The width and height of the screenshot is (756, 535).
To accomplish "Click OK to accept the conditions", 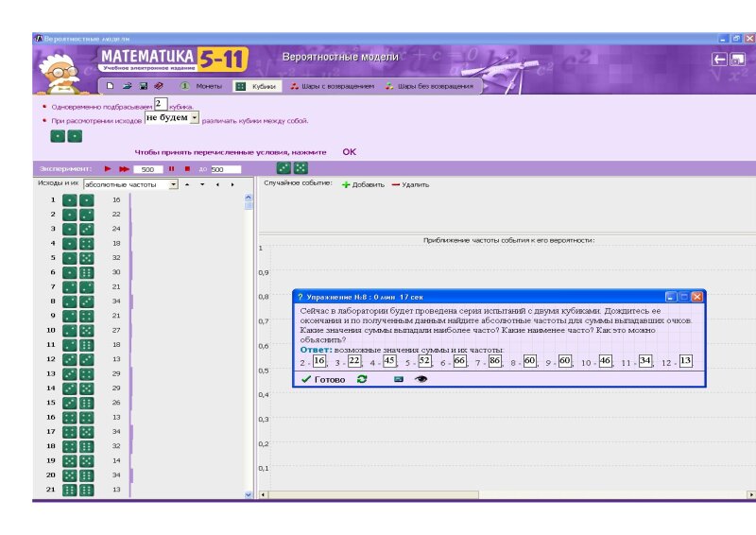I will 349,152.
